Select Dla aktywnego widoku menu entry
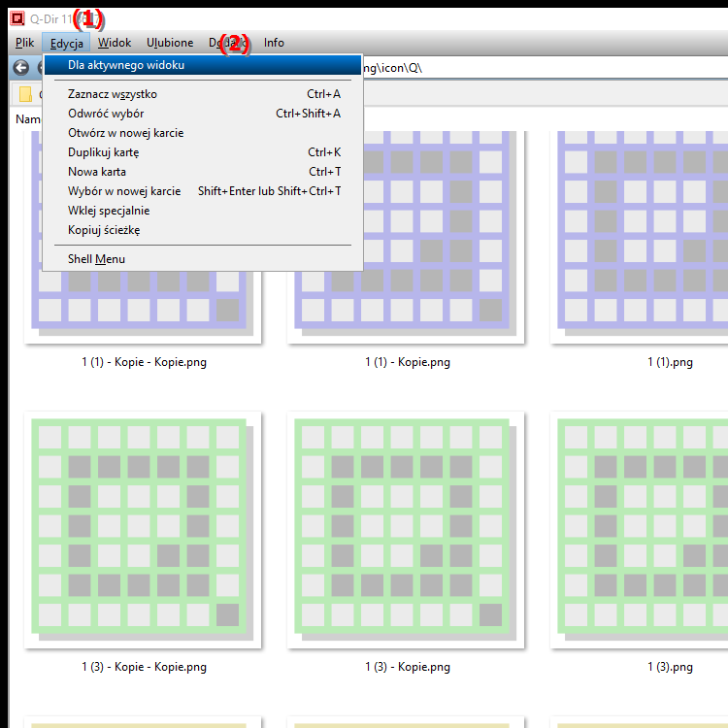728x728 pixels. pyautogui.click(x=203, y=65)
